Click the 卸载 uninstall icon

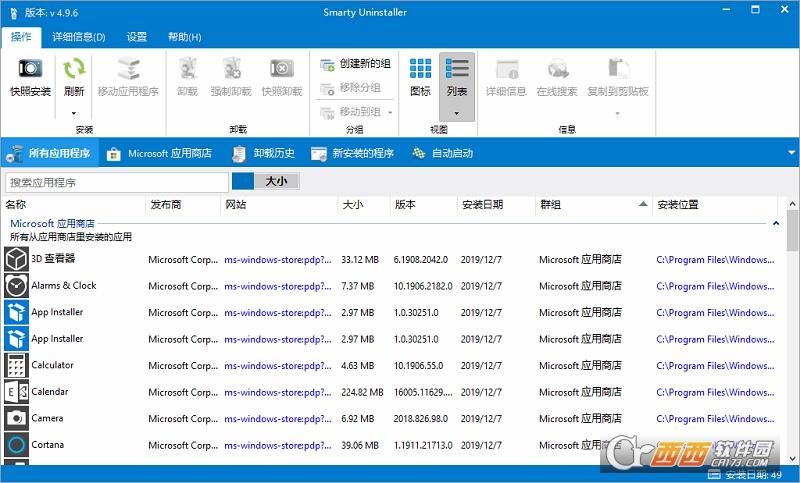187,68
